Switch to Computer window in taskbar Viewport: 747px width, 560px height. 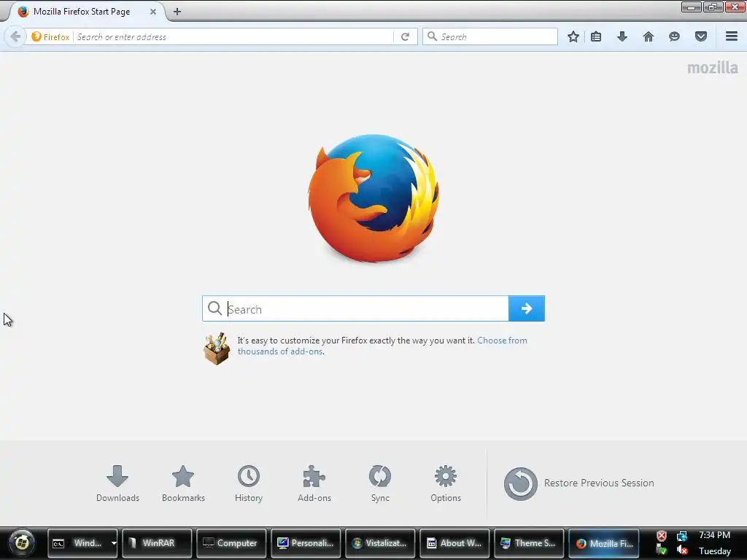231,542
